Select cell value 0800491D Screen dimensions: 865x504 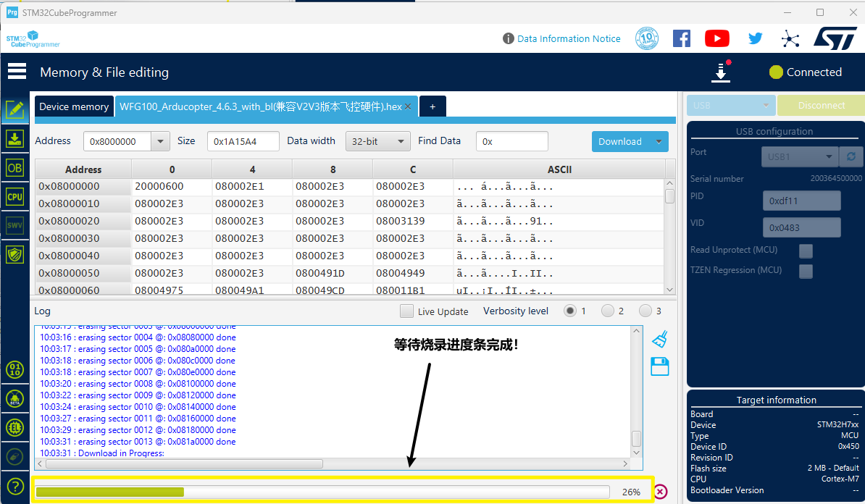coord(320,273)
